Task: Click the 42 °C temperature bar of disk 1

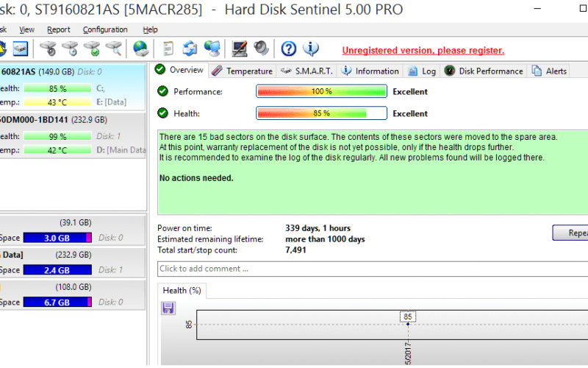Action: 57,150
